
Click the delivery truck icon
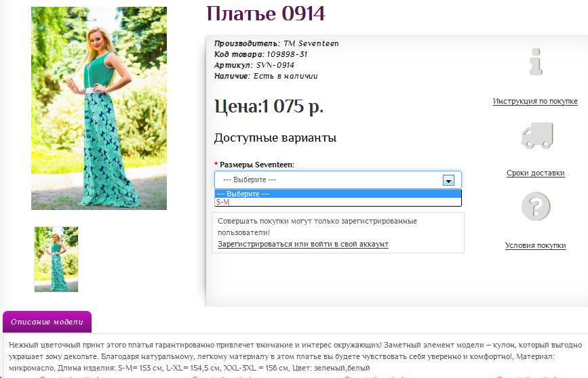(x=537, y=135)
